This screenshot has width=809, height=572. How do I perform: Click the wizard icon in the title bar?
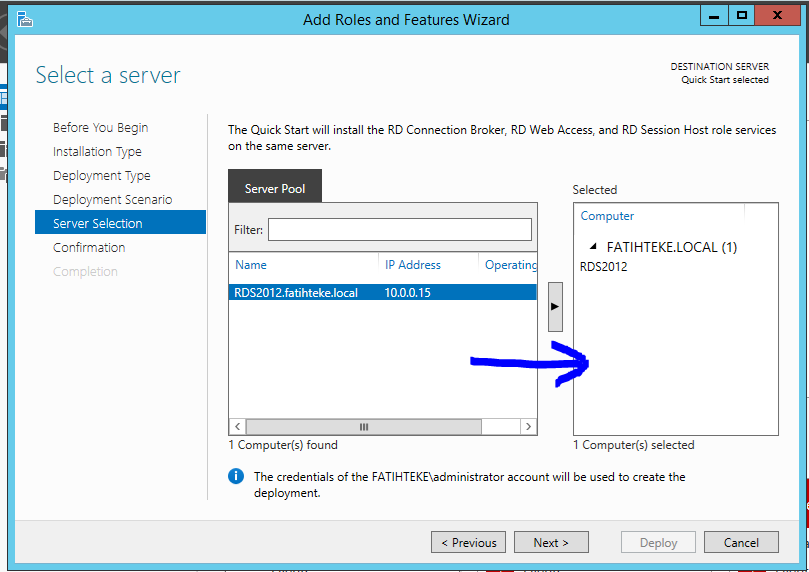[24, 20]
